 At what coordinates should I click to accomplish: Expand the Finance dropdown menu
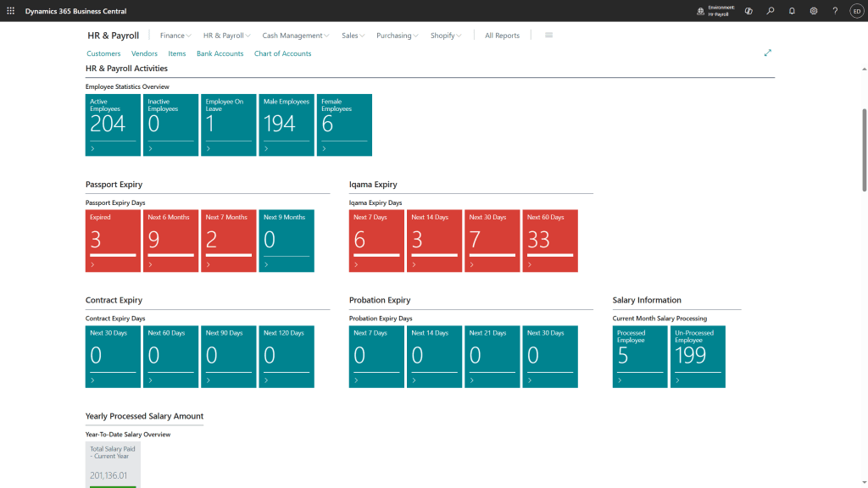175,36
